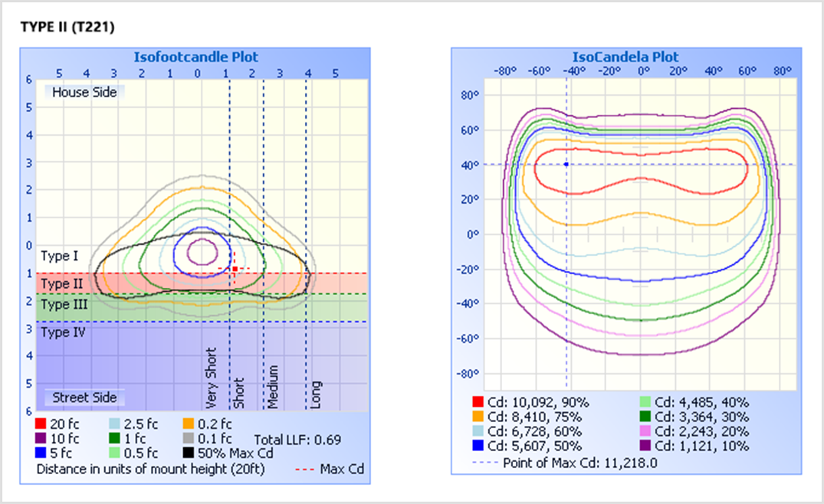Pick the orange 0.2 fc legend swatch

click(x=188, y=424)
